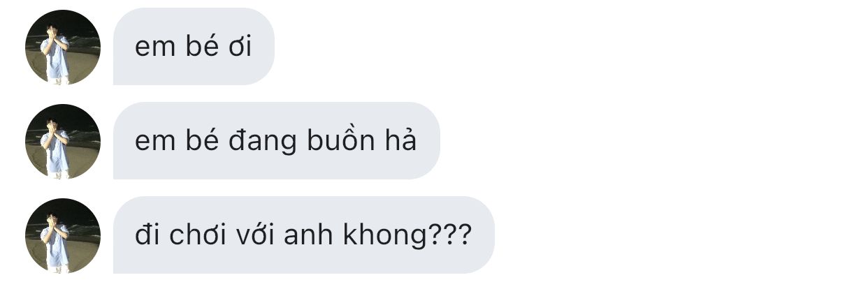Click the word "ơi" in first message

click(240, 47)
